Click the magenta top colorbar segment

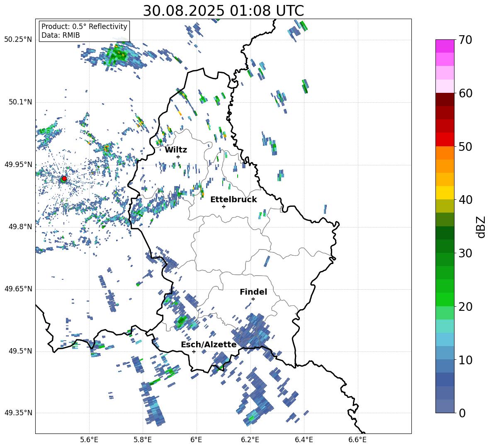pos(445,46)
